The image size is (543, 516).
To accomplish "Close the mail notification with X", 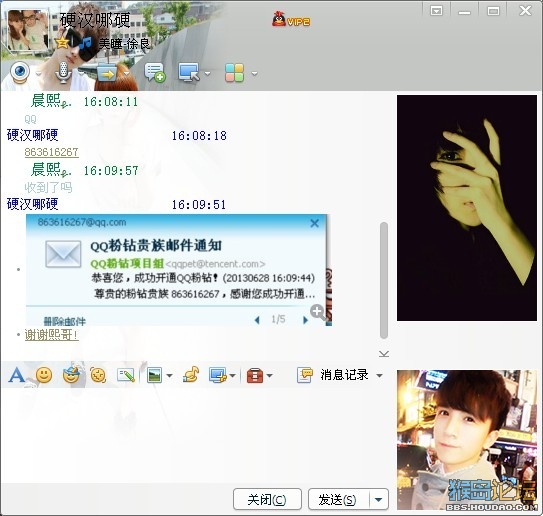I will point(314,223).
